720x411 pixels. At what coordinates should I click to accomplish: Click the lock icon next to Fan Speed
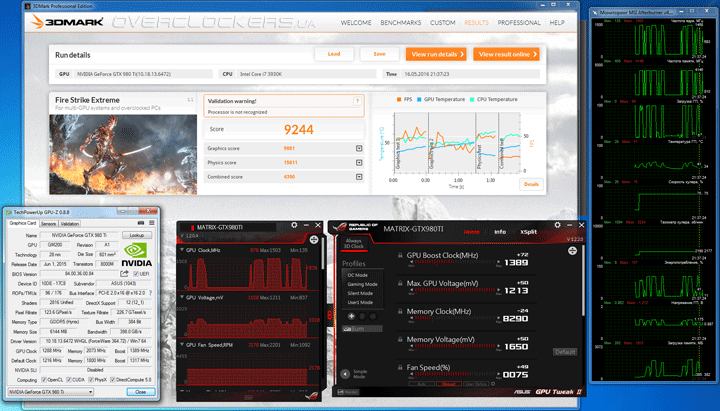(400, 367)
